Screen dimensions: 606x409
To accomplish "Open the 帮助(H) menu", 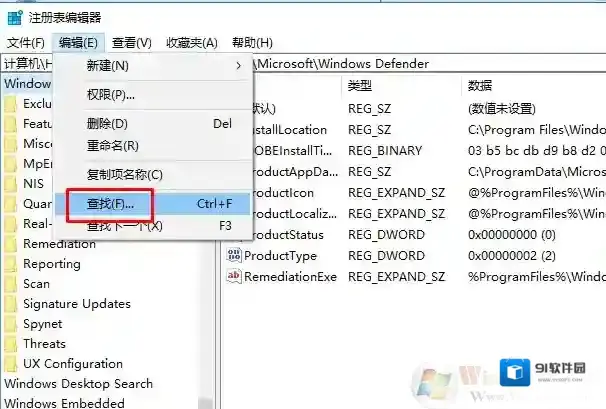I will 252,43.
